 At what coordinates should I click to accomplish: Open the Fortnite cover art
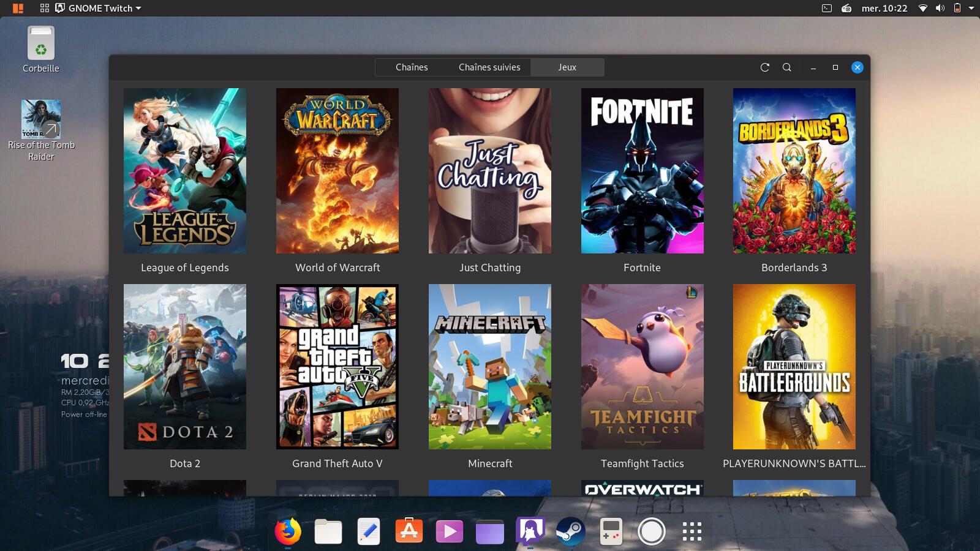pos(643,171)
